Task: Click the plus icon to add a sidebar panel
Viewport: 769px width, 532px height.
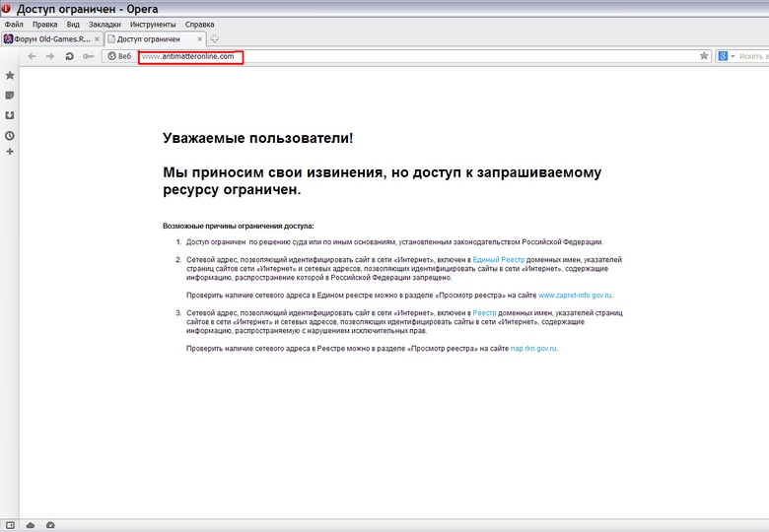Action: [x=10, y=152]
